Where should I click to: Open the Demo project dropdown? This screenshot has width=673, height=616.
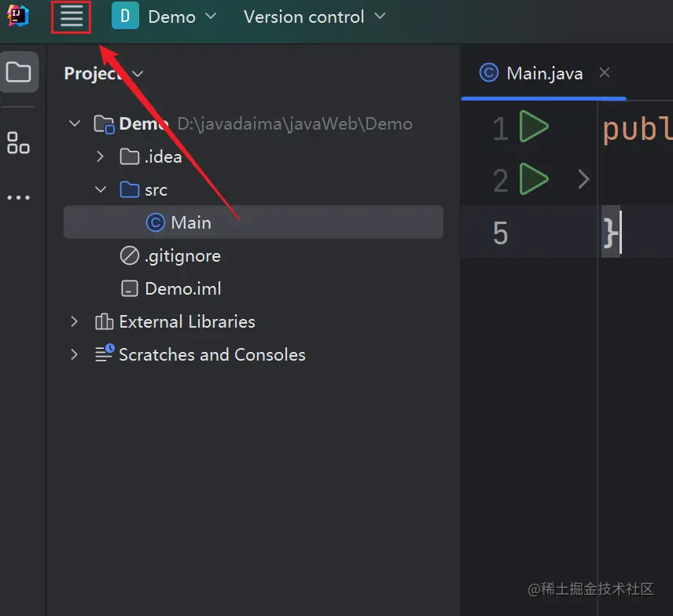[x=182, y=17]
